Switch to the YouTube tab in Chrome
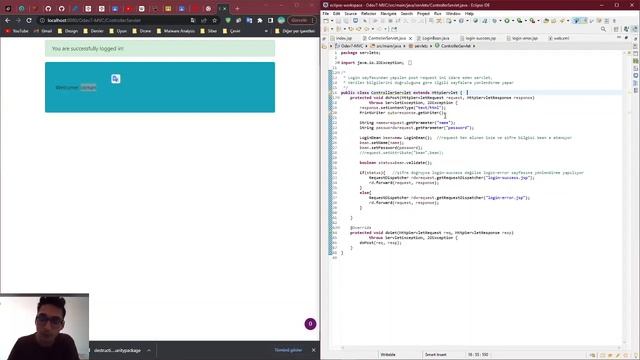Viewport: 640px width, 360px height. click(x=128, y=8)
